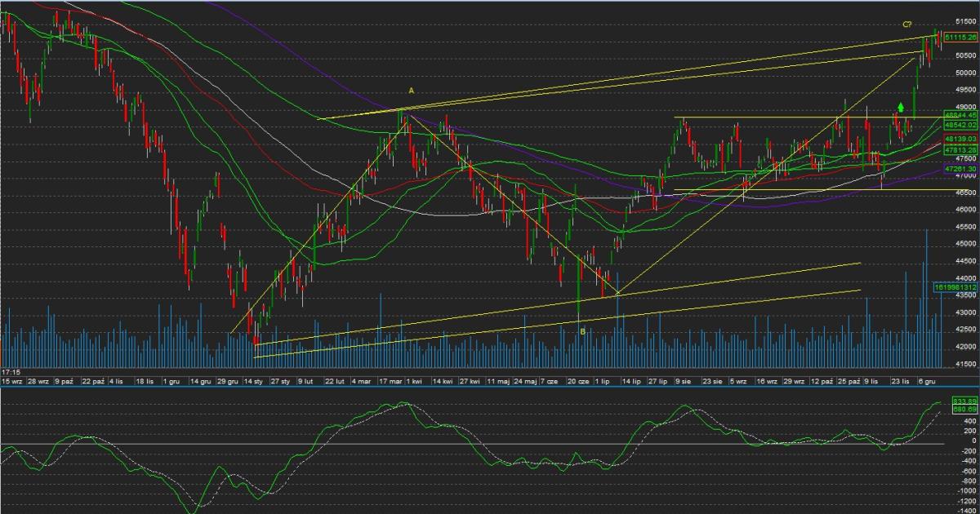Click the 17:15 time label
This screenshot has width=980, height=514.
[x=11, y=370]
